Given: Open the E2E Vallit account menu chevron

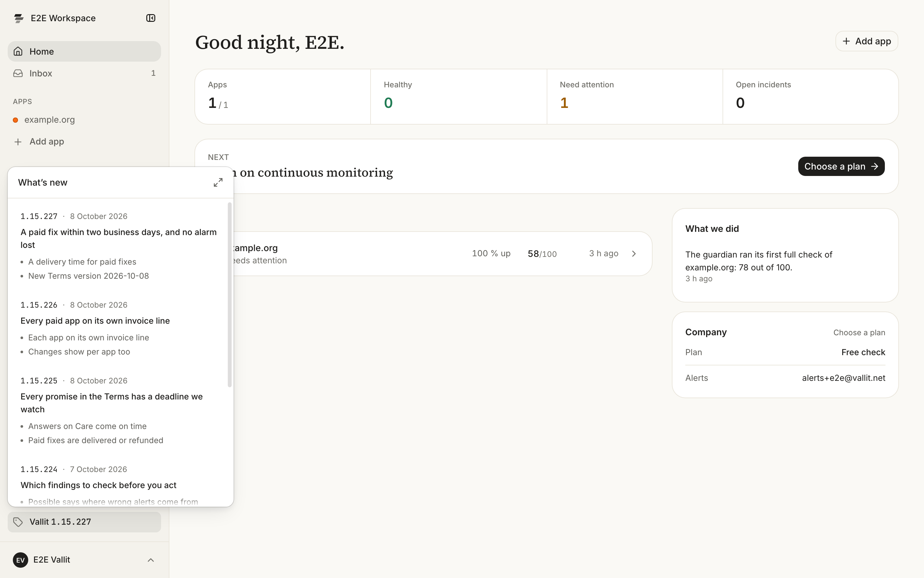Looking at the screenshot, I should [151, 560].
